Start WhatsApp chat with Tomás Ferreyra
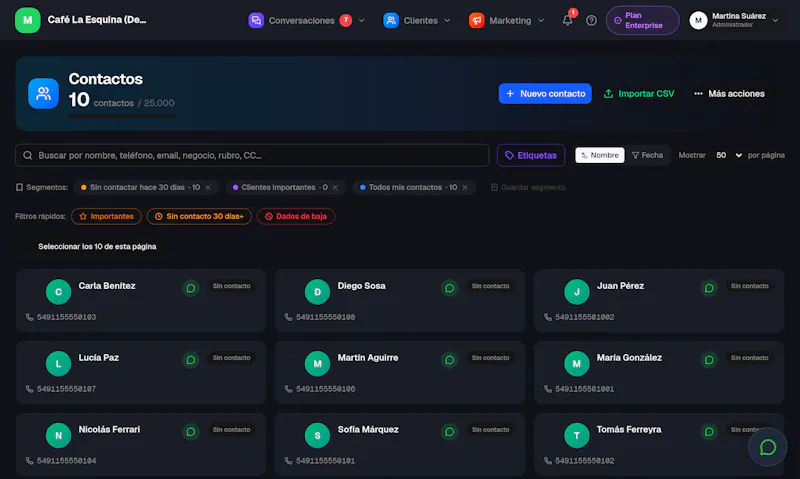Screen dimensions: 800x479 click(x=709, y=432)
